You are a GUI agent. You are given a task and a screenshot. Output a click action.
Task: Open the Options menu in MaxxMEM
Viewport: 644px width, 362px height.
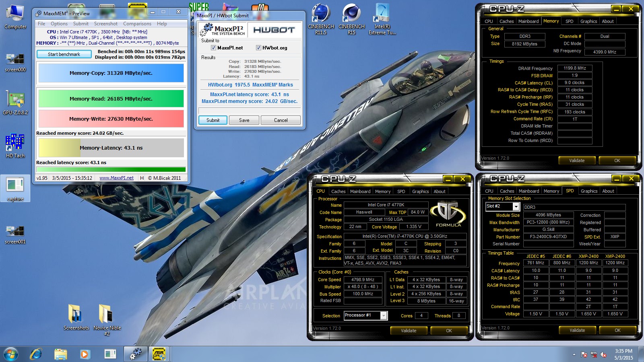[59, 24]
